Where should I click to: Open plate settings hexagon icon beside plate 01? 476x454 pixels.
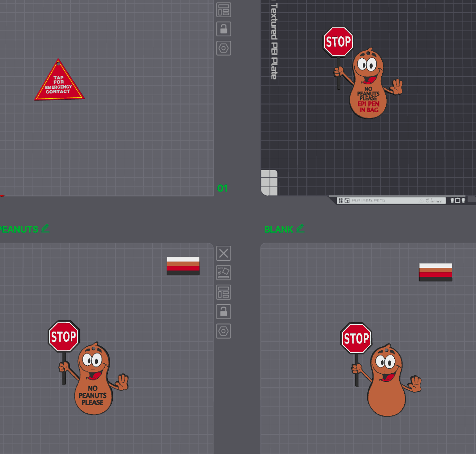coord(224,48)
